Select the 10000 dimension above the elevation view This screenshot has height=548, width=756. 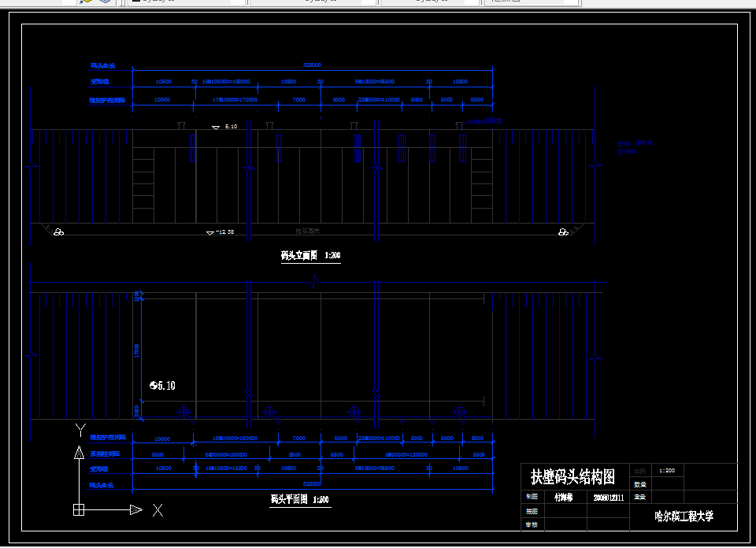click(x=162, y=100)
